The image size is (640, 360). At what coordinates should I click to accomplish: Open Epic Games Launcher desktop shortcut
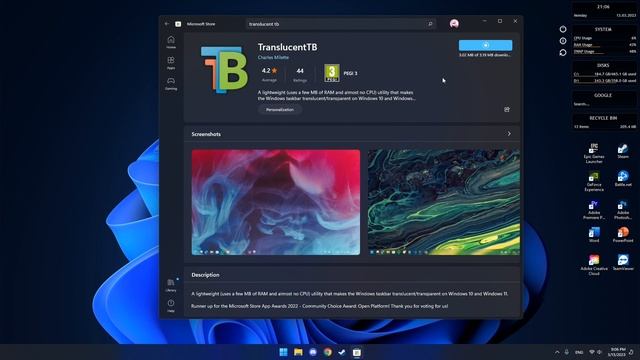click(594, 153)
